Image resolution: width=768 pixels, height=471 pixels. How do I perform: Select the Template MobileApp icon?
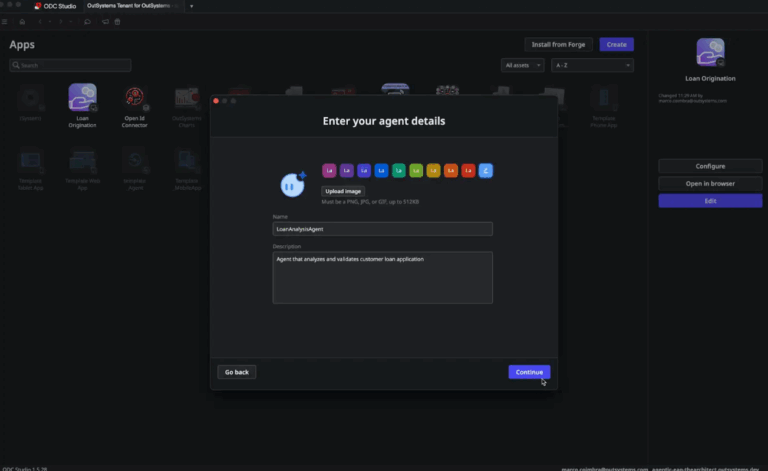(x=188, y=161)
